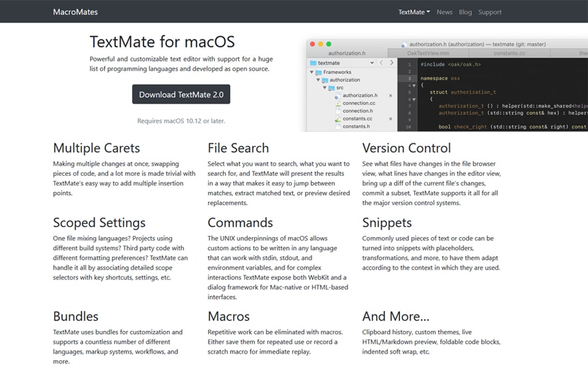Close constants.cc using its sidebar x icon
This screenshot has height=370, width=588.
(390, 118)
